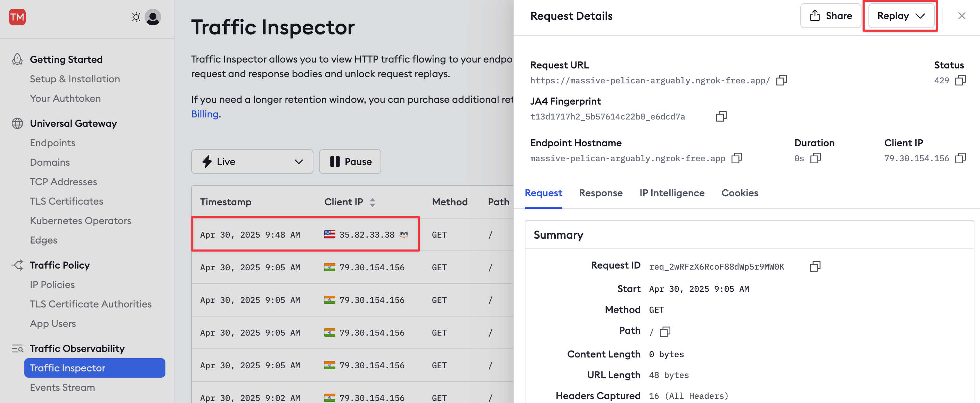Expand the Replay dropdown menu
980x403 pixels.
(901, 16)
